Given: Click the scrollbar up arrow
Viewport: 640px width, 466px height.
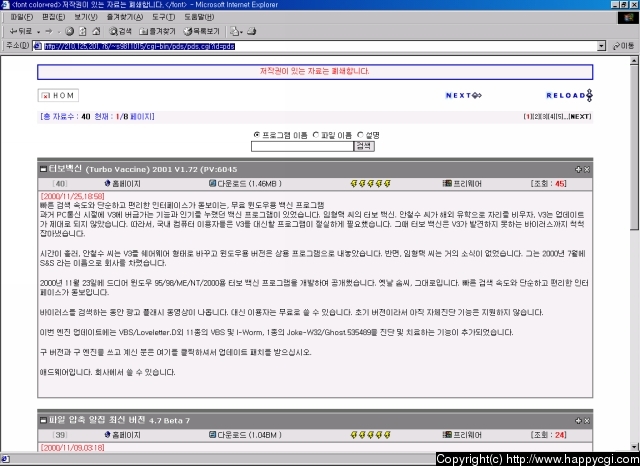Looking at the screenshot, I should point(634,61).
